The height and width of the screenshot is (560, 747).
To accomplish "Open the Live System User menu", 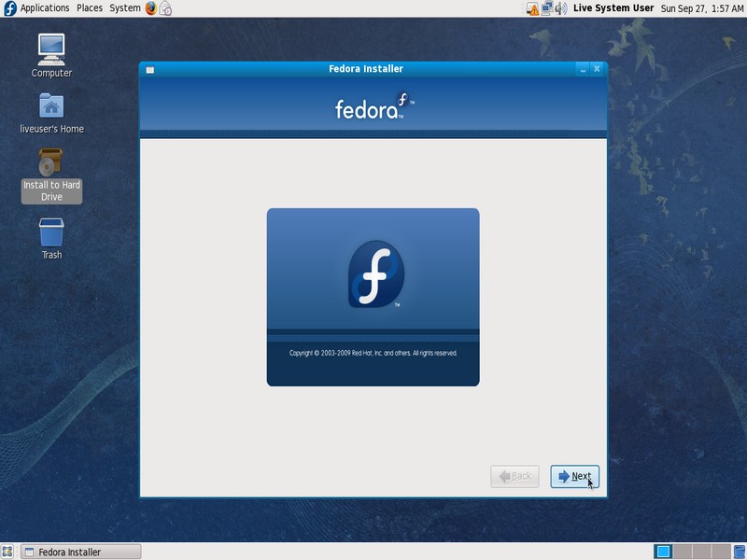I will click(x=613, y=8).
